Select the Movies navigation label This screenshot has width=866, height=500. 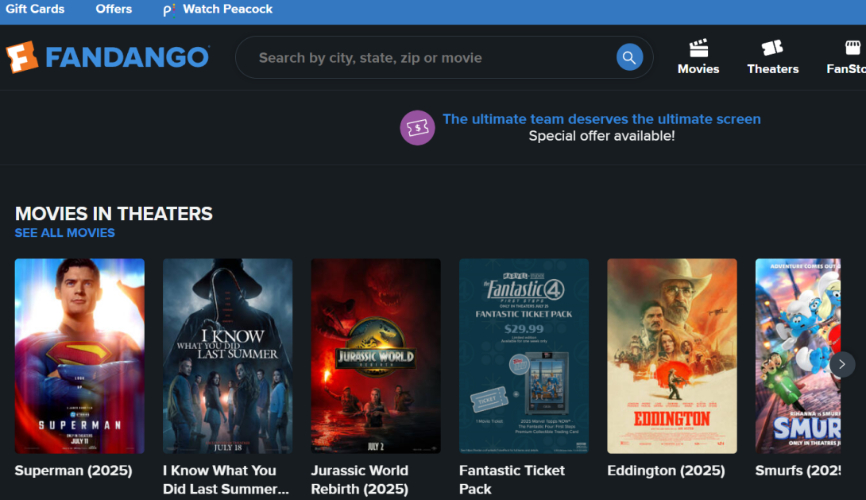pyautogui.click(x=698, y=69)
